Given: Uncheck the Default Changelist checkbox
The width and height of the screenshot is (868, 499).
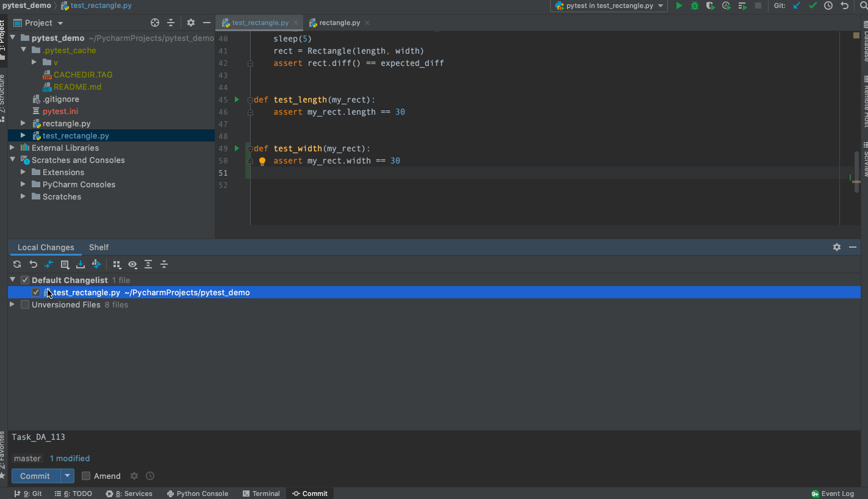Looking at the screenshot, I should pyautogui.click(x=25, y=280).
